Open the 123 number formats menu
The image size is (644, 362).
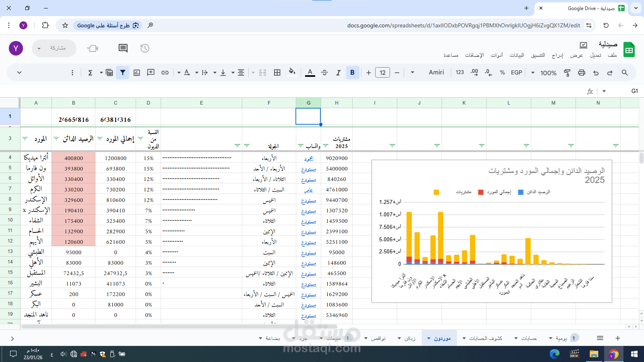pos(460,73)
